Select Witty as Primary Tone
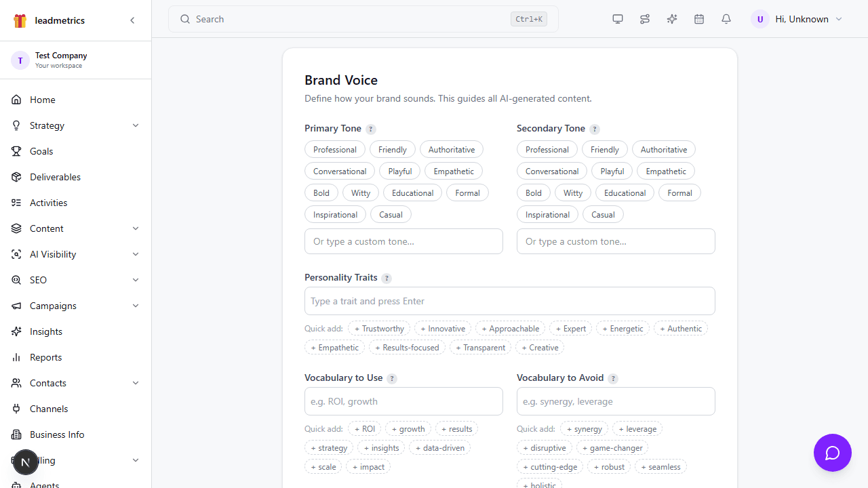The width and height of the screenshot is (868, 488). point(361,193)
